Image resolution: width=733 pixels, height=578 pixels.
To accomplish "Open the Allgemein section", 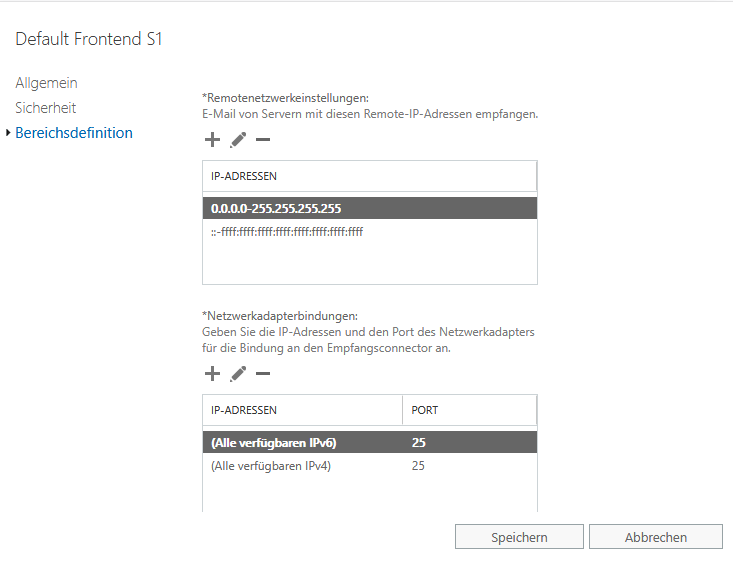I will click(x=46, y=83).
